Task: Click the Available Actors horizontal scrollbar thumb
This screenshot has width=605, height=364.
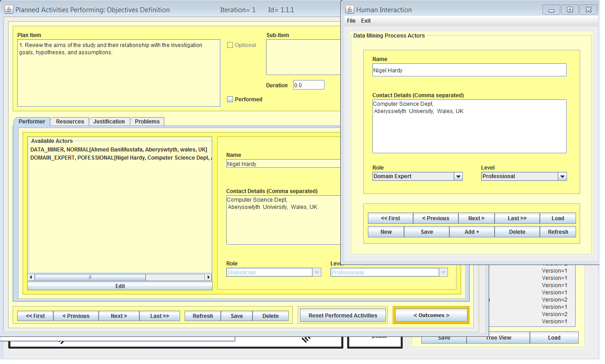Action: point(90,277)
